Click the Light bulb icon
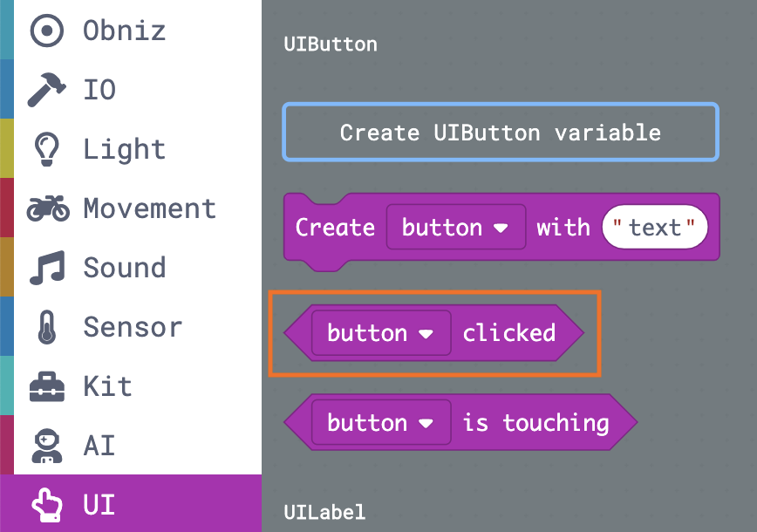The height and width of the screenshot is (532, 757). click(x=47, y=149)
